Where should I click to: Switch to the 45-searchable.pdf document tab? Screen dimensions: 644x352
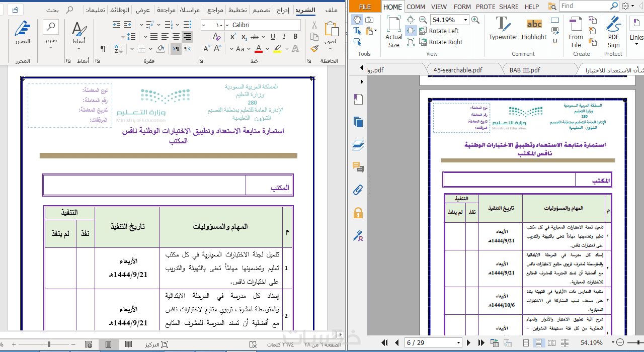(458, 70)
